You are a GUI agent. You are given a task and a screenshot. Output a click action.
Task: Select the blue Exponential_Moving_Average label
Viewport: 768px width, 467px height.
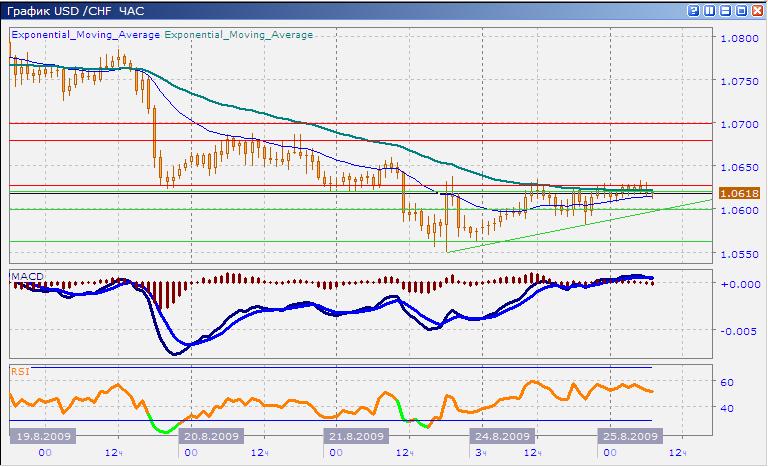coord(85,34)
